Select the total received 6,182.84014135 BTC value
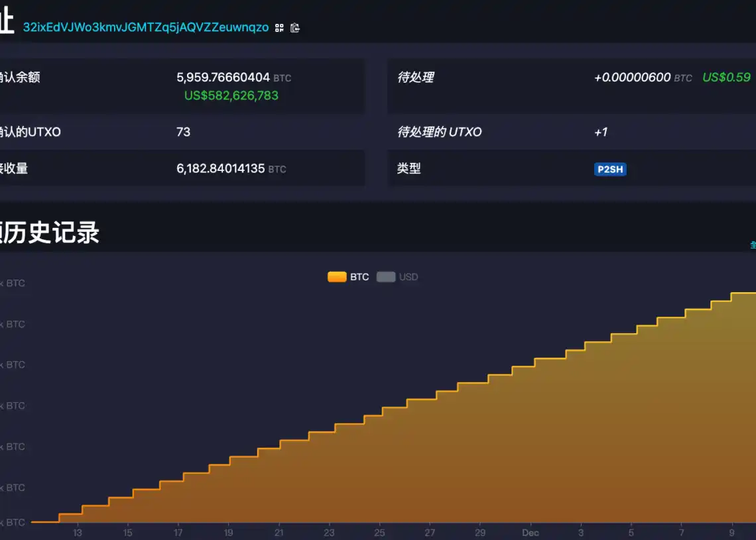The height and width of the screenshot is (540, 756). [220, 168]
